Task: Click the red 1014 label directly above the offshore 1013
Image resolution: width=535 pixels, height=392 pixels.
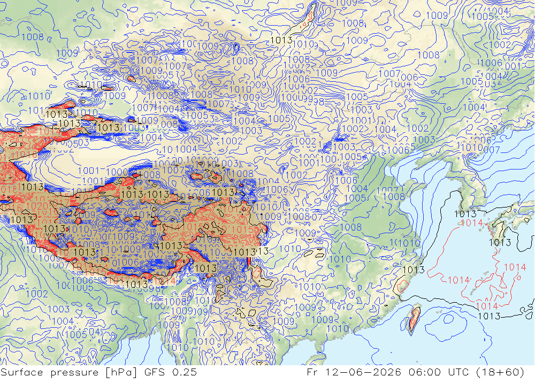Action: 487,306
